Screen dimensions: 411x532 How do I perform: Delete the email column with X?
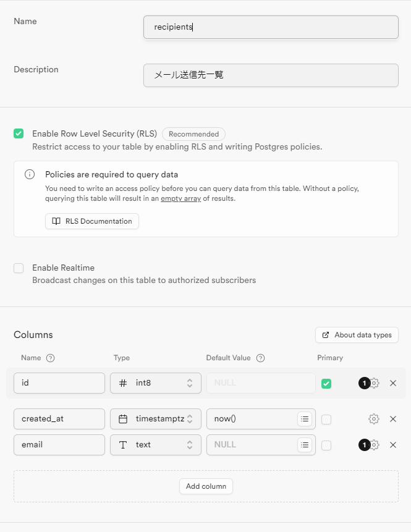click(393, 445)
